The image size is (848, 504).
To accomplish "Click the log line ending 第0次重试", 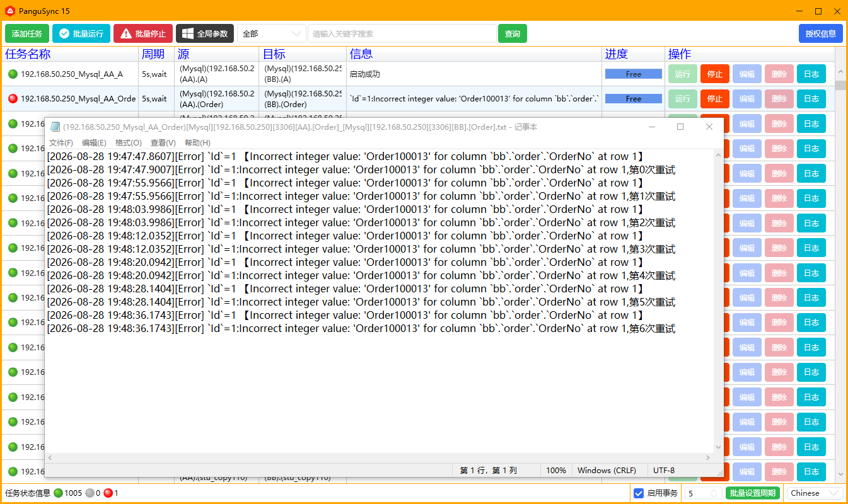I will 361,169.
